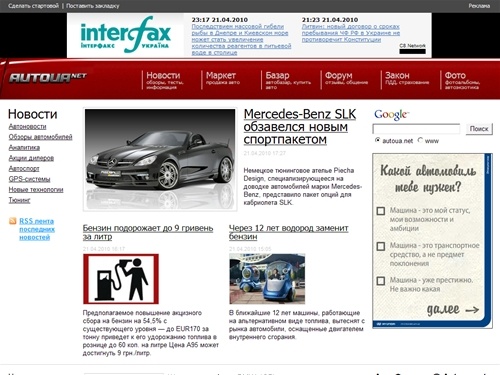Click the 'Какой автомобиль тебе нужен?' ad heading
Screen dimensions: 500x375
pos(428,179)
